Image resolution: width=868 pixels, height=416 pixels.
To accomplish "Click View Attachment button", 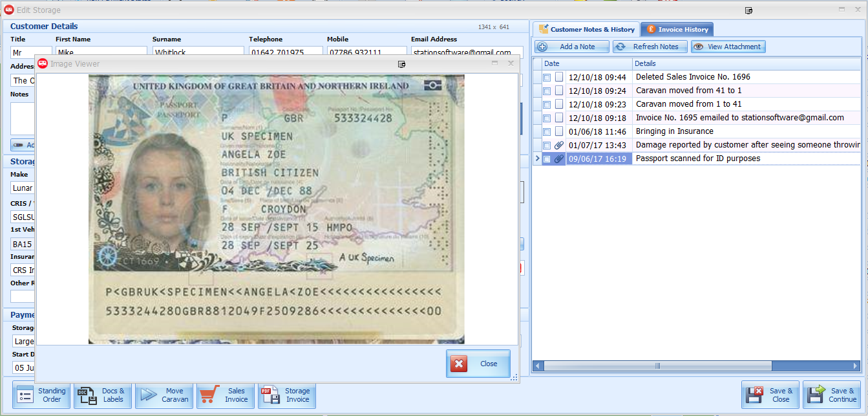I will point(728,47).
